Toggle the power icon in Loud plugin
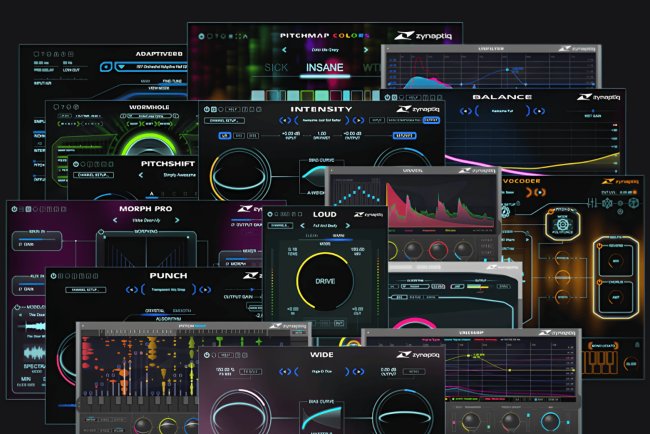The width and height of the screenshot is (650, 434). pos(270,214)
